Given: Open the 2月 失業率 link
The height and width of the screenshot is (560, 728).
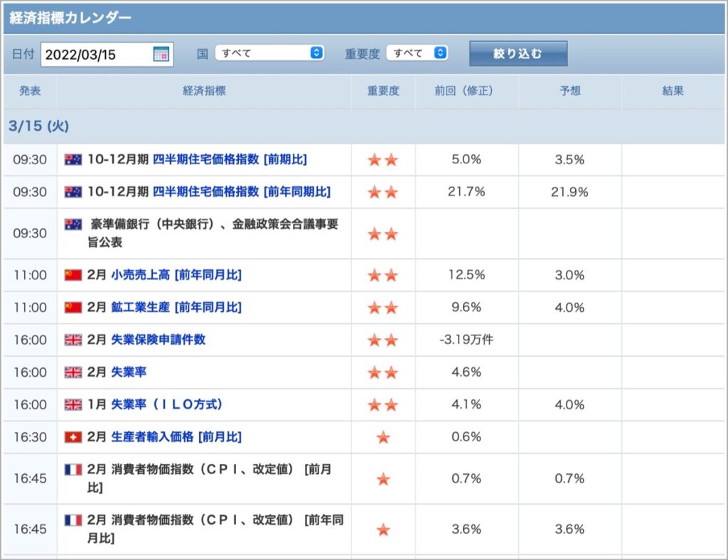Looking at the screenshot, I should click(x=129, y=372).
